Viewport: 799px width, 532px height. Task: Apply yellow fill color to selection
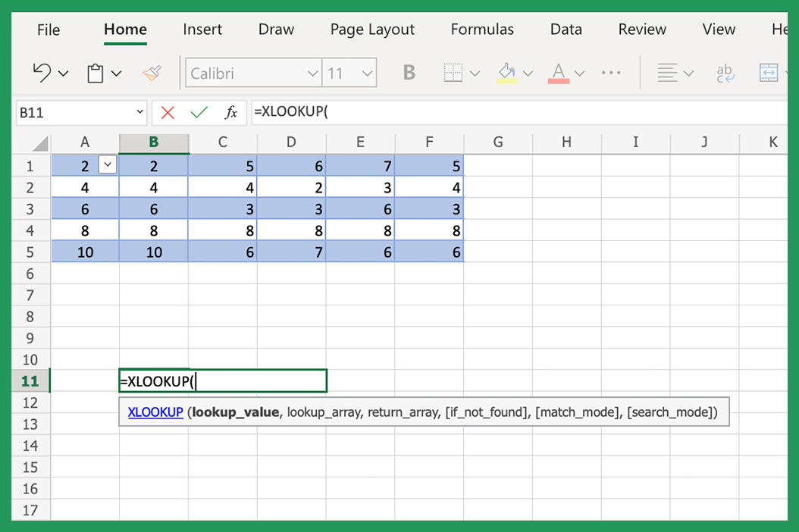509,72
